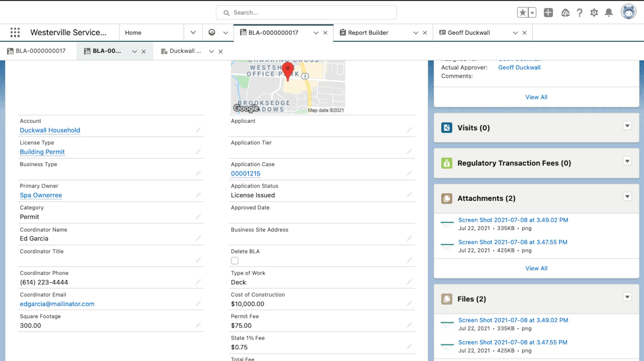
Task: Open the Global Actions plus icon
Action: tap(548, 13)
